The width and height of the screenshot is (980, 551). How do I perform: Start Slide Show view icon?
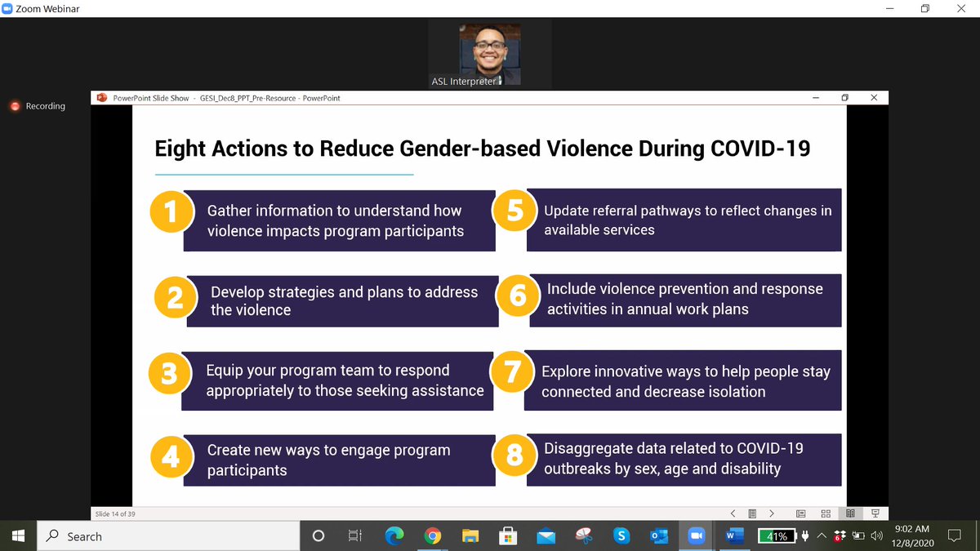[x=875, y=513]
